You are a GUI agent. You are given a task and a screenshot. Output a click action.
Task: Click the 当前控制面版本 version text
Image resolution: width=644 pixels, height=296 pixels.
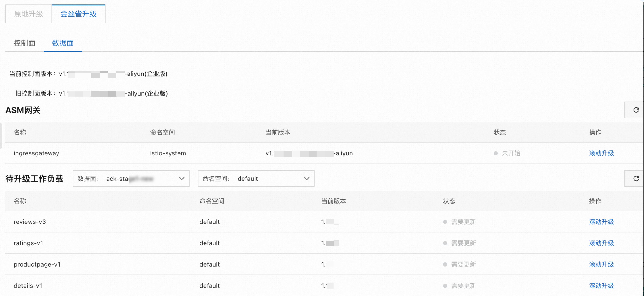click(88, 74)
